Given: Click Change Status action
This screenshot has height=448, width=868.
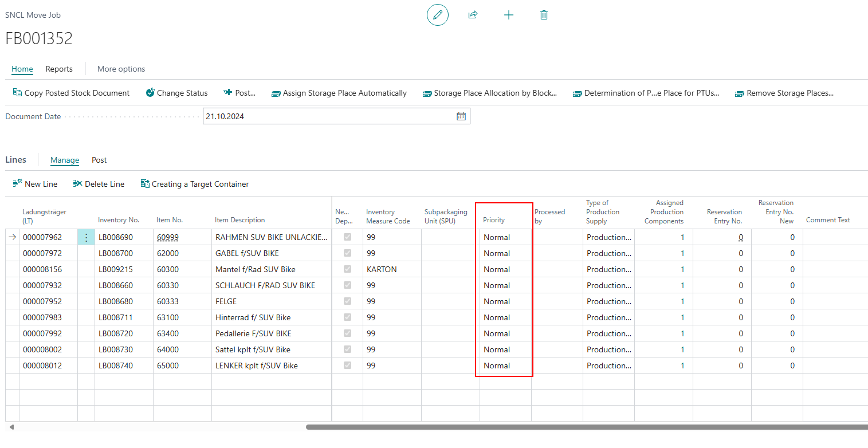Looking at the screenshot, I should click(x=176, y=93).
